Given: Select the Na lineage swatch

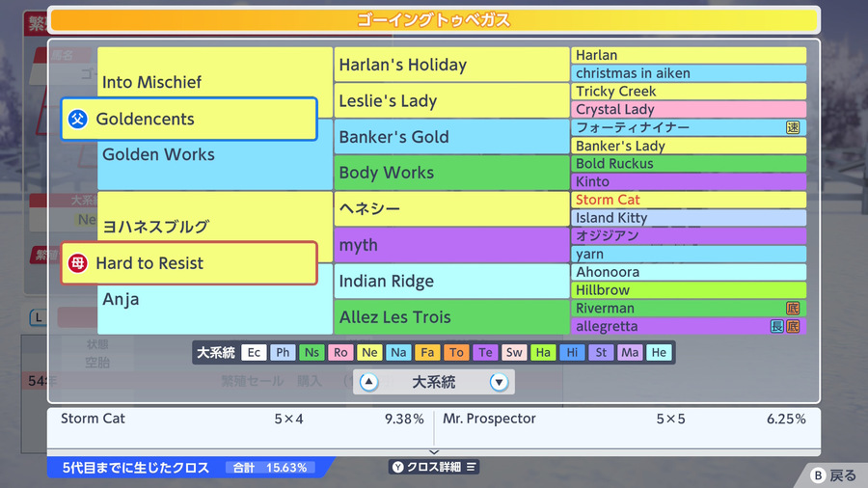Looking at the screenshot, I should point(398,352).
